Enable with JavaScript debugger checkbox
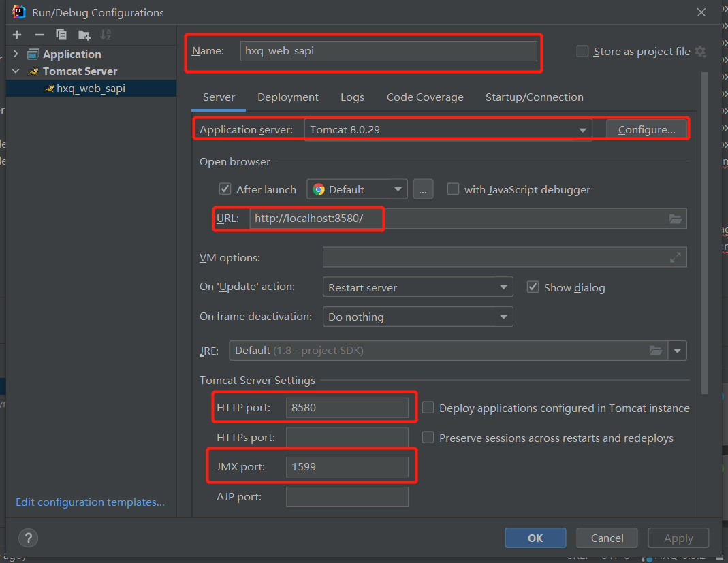Viewport: 728px width, 563px height. [453, 189]
